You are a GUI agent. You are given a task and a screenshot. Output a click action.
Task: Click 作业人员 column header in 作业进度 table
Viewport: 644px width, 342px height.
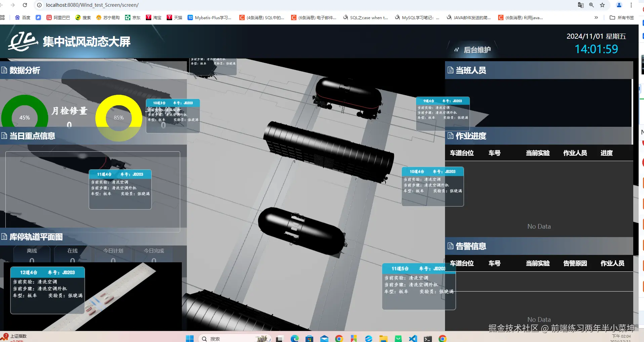(575, 153)
